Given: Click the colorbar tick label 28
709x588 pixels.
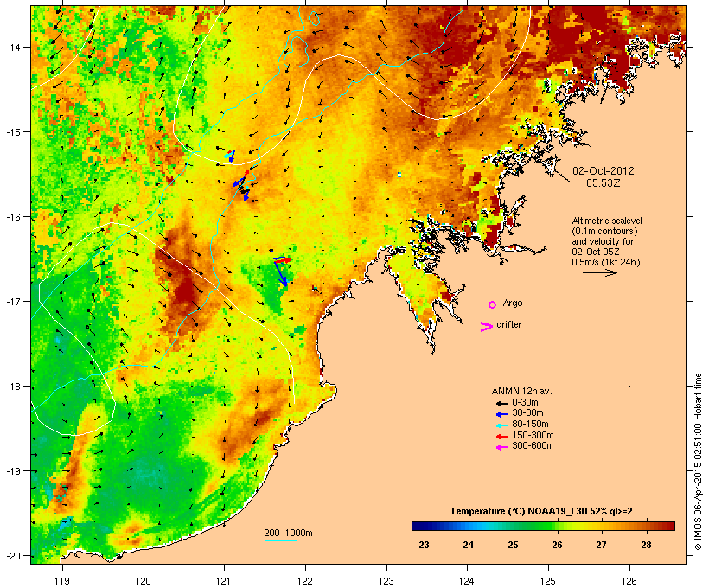Looking at the screenshot, I should 646,545.
